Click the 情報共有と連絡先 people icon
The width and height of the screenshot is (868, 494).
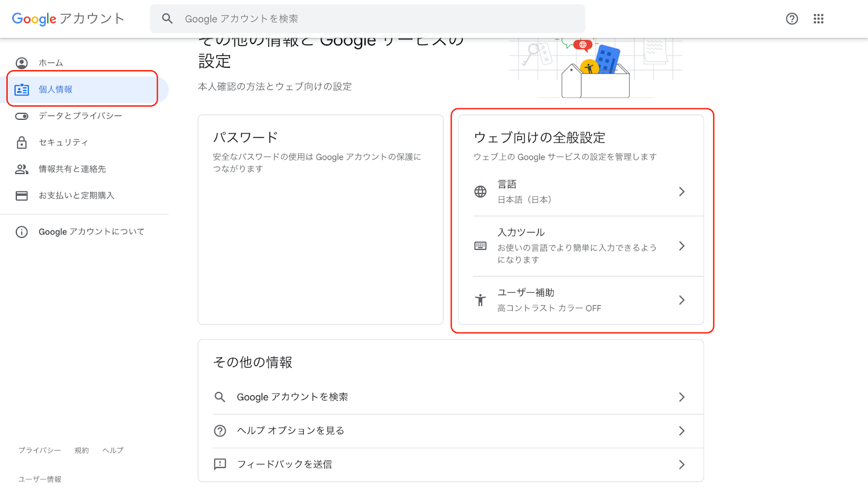pyautogui.click(x=22, y=169)
